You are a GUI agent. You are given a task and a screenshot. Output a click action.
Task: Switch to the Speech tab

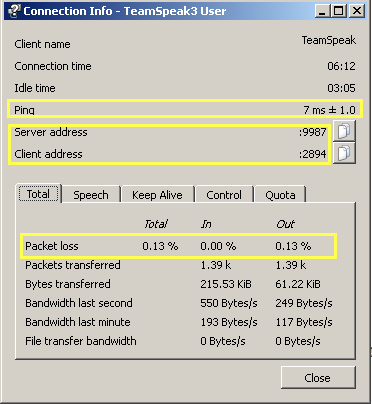[x=91, y=195]
